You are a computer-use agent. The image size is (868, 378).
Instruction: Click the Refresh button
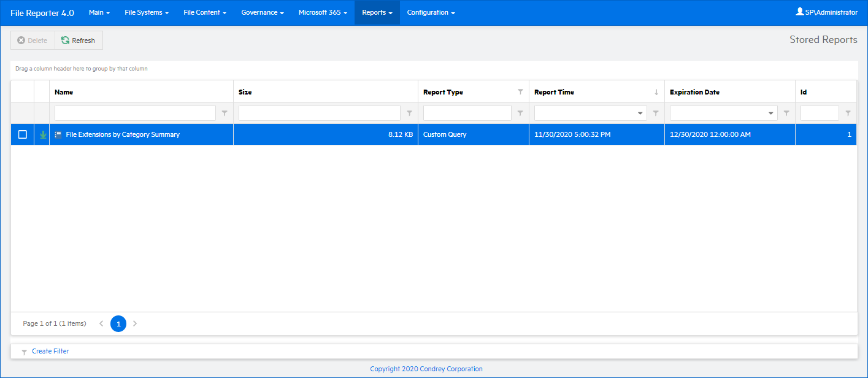[79, 40]
